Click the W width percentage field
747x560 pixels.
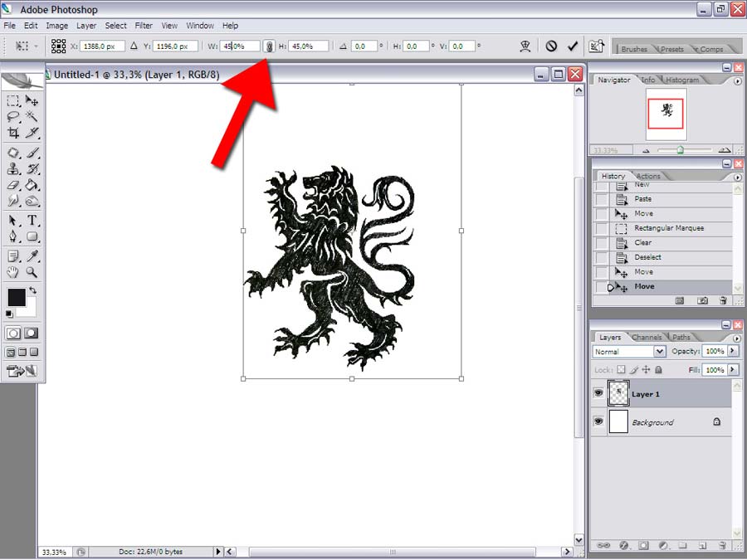click(240, 46)
